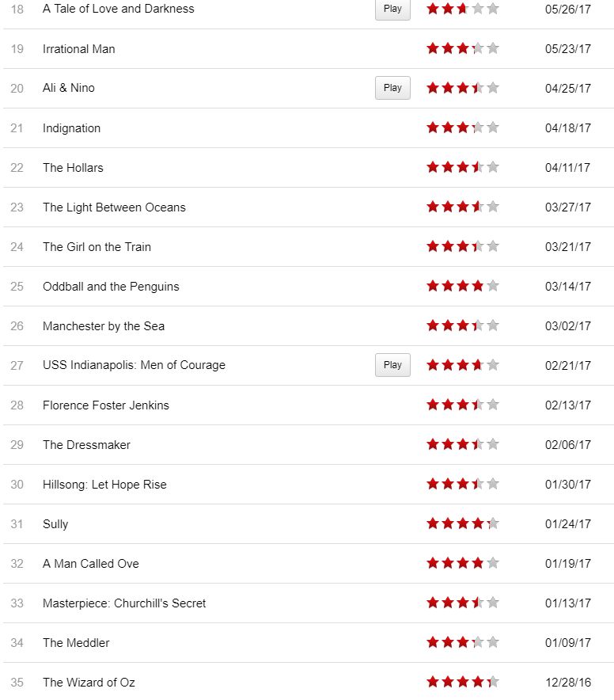Select The Dressmaker movie title
614x700 pixels.
coord(86,445)
